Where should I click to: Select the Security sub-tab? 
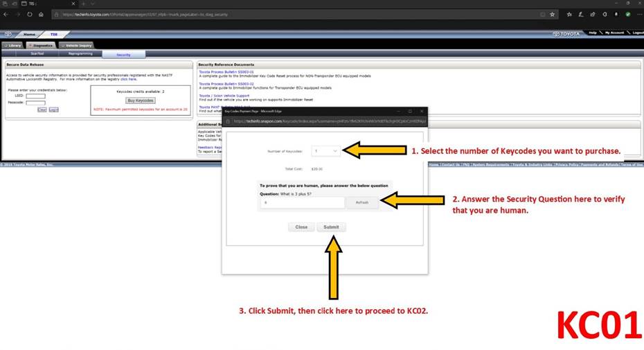(123, 55)
